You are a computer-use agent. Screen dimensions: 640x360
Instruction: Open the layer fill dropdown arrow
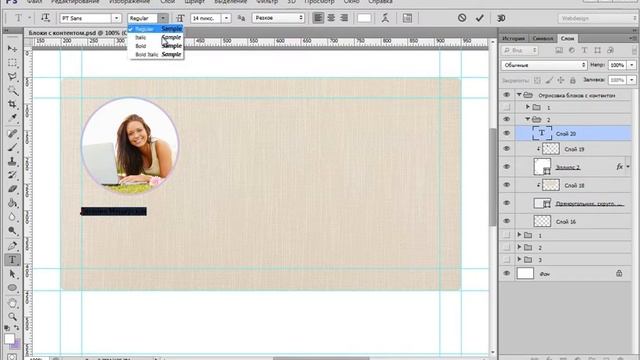[632, 80]
